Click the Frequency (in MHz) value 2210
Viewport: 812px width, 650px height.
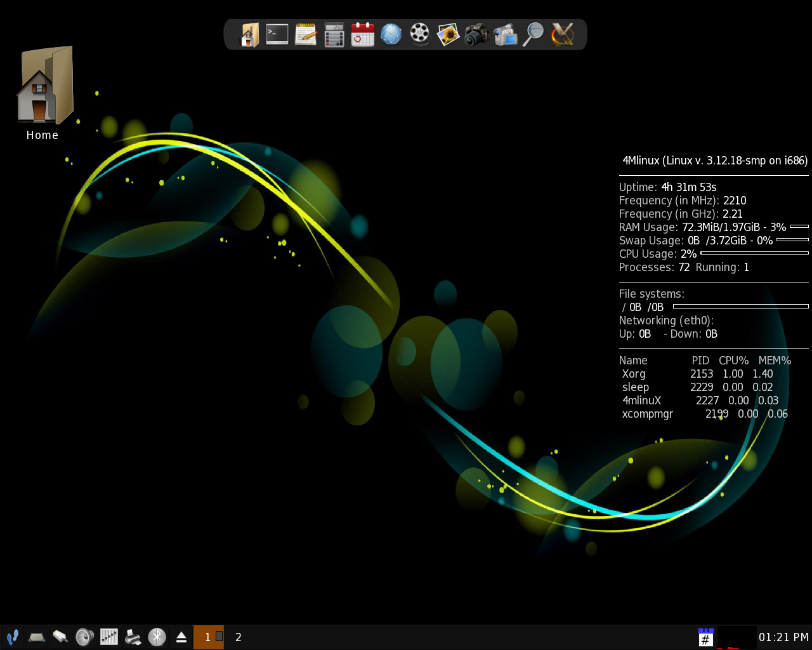(735, 201)
